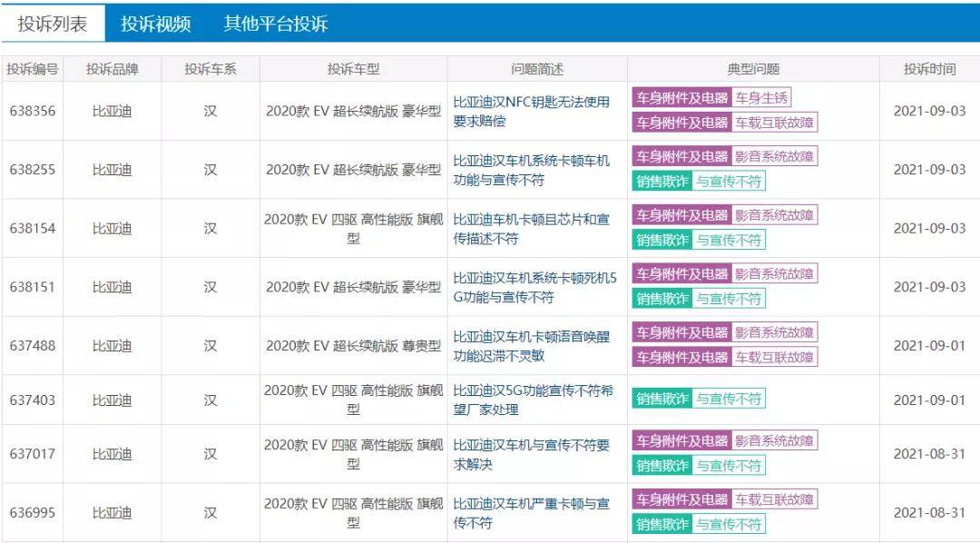Open complaint link 比亚迪车机卡顿且芯片和宣传描述不符
The height and width of the screenshot is (543, 980).
pyautogui.click(x=531, y=228)
